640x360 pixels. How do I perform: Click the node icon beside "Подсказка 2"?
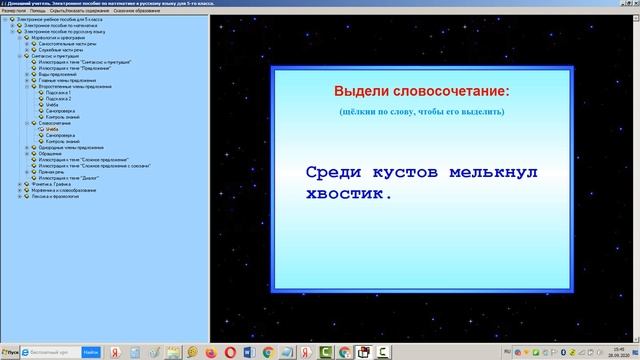click(41, 99)
